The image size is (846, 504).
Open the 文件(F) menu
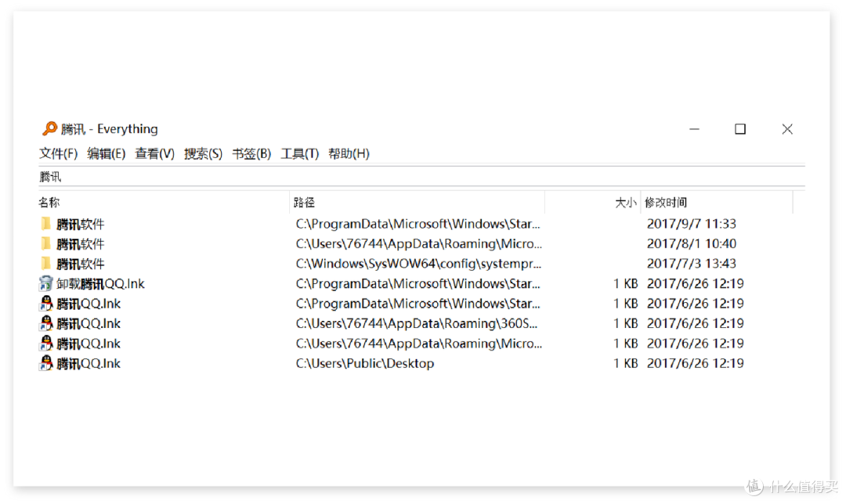coord(58,153)
